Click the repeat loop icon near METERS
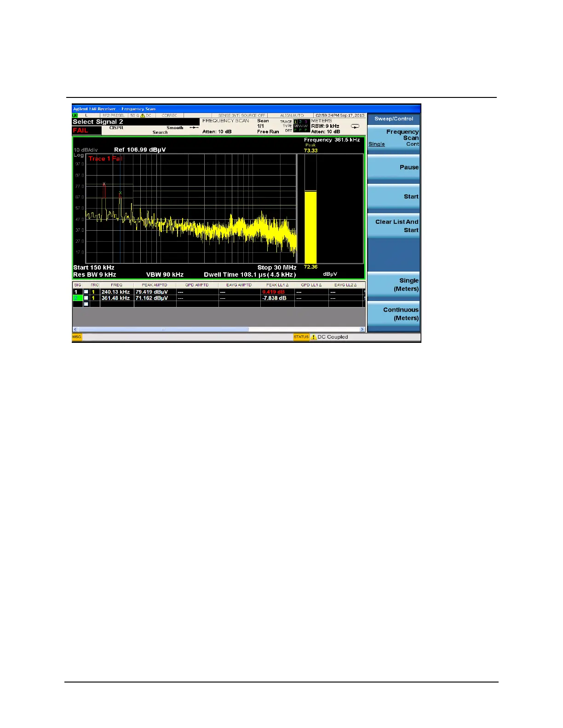The width and height of the screenshot is (563, 728). (x=355, y=126)
